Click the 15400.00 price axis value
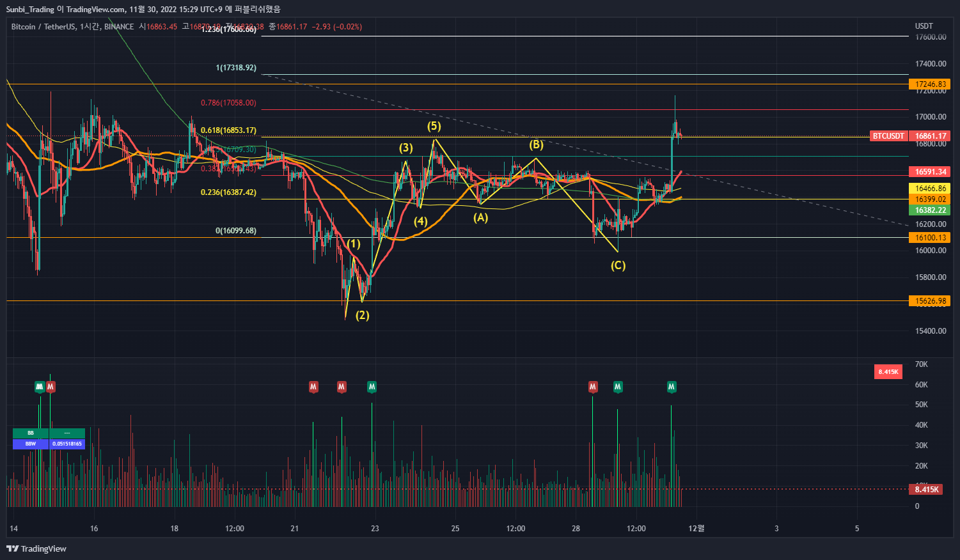 [x=931, y=331]
